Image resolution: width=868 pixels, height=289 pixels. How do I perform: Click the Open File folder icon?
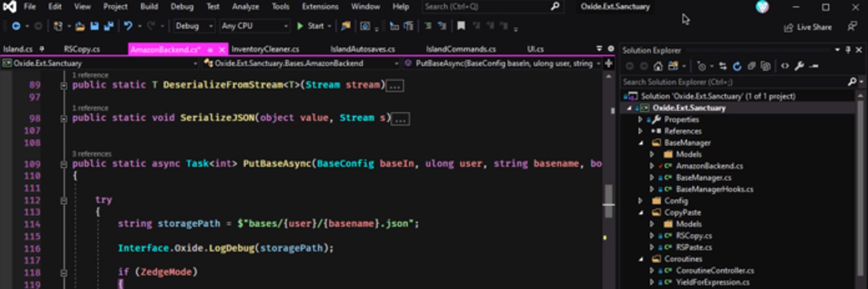point(80,26)
